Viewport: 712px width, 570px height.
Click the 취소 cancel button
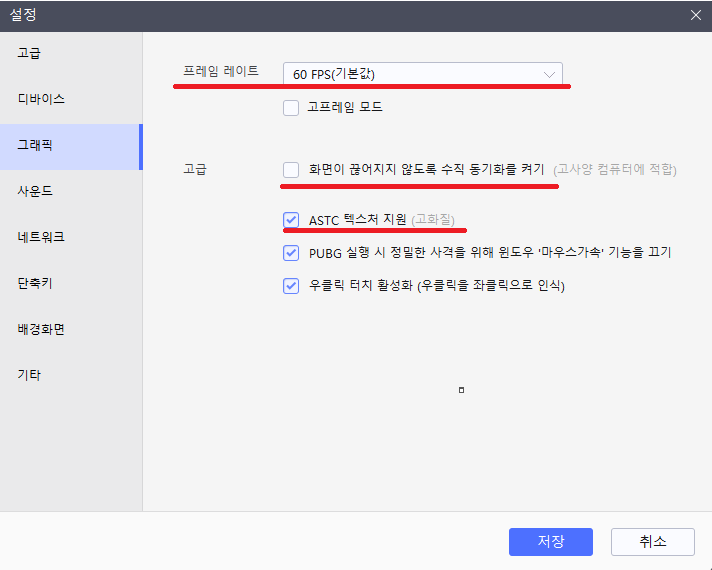coord(653,541)
